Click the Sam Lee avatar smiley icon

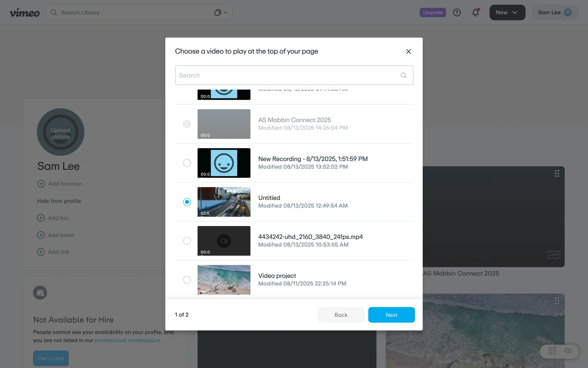click(567, 13)
